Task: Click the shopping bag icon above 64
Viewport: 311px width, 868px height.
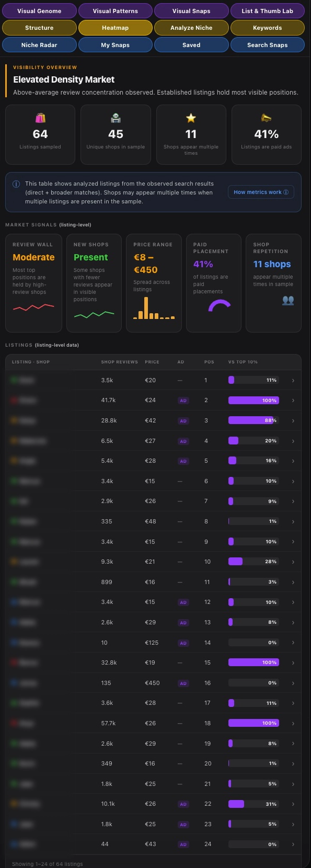Action: click(40, 118)
